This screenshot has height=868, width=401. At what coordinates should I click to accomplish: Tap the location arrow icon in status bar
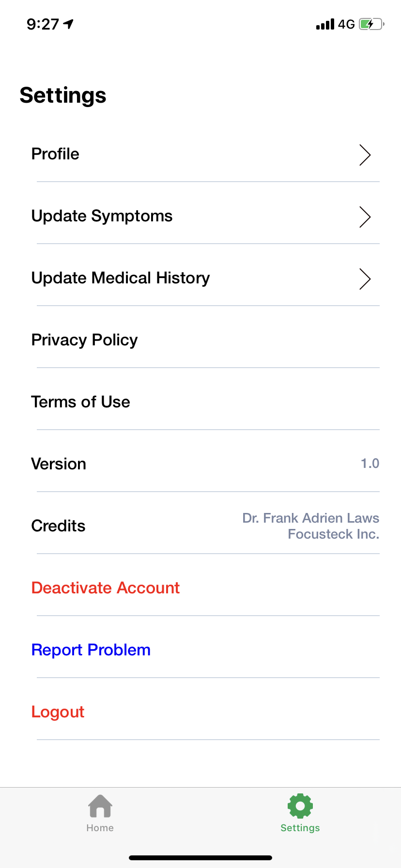pos(68,24)
